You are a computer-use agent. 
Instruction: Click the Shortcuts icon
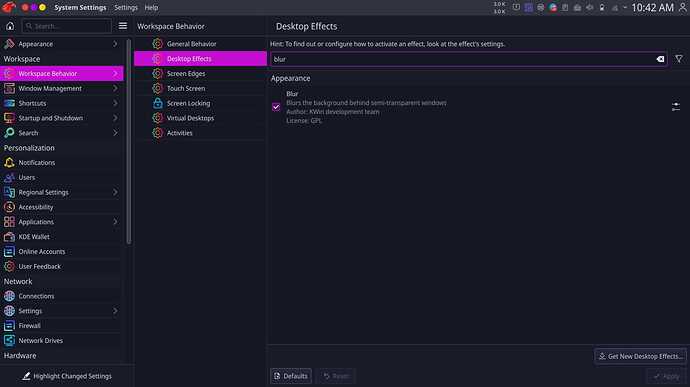[9, 103]
